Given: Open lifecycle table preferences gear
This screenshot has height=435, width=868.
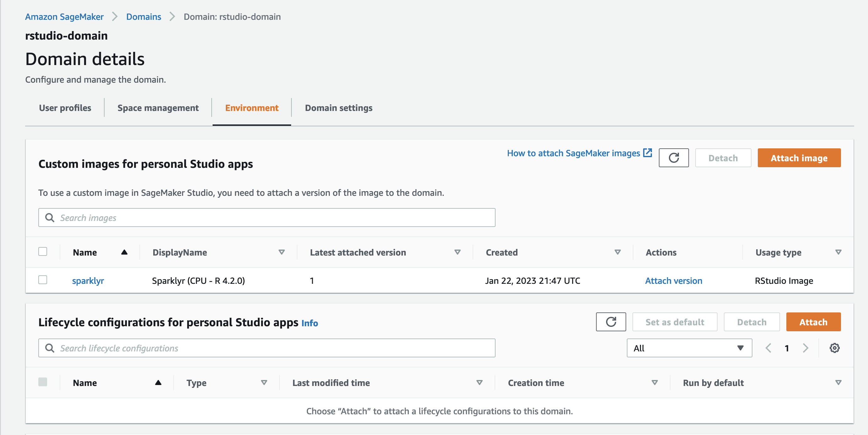Looking at the screenshot, I should (834, 348).
